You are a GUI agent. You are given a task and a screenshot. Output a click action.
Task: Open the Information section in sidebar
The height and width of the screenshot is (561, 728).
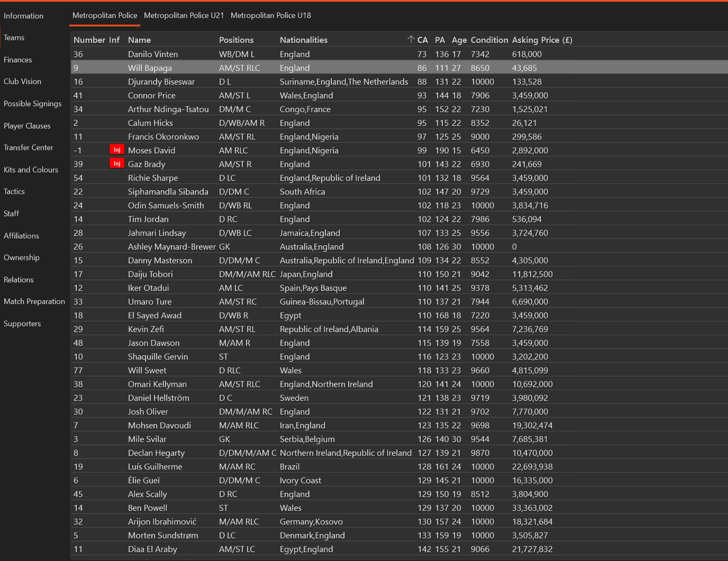click(x=24, y=16)
